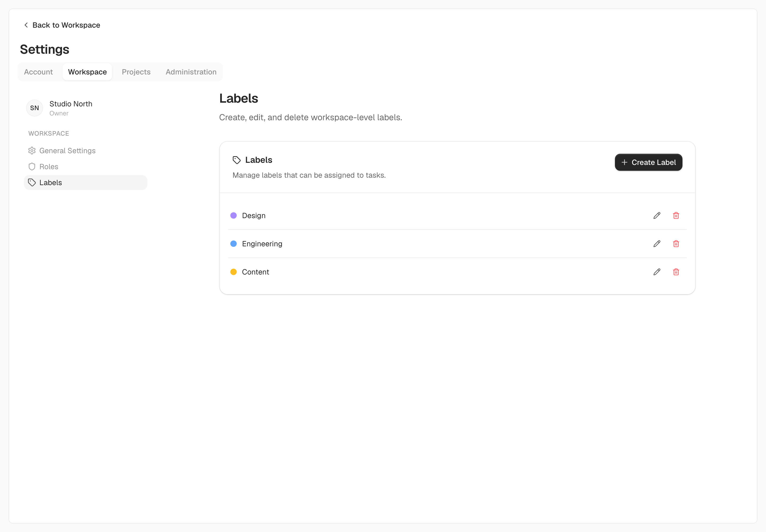Edit the Content label with pencil icon
Screen dimensions: 766x532
coord(657,272)
